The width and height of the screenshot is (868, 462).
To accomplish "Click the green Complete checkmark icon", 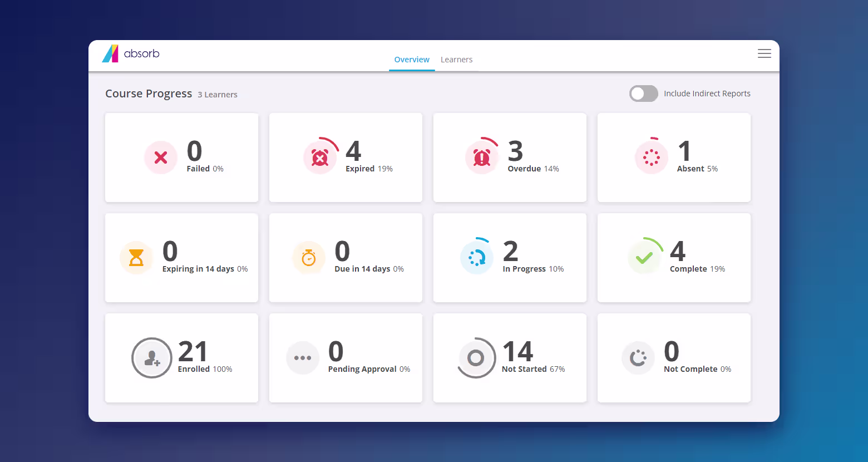I will point(645,257).
